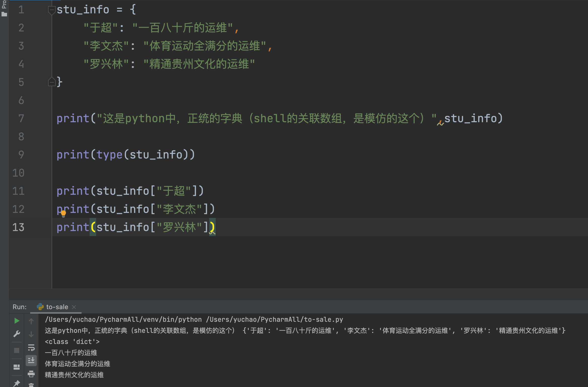Select the to-sale run tab
The width and height of the screenshot is (588, 387).
click(x=57, y=307)
